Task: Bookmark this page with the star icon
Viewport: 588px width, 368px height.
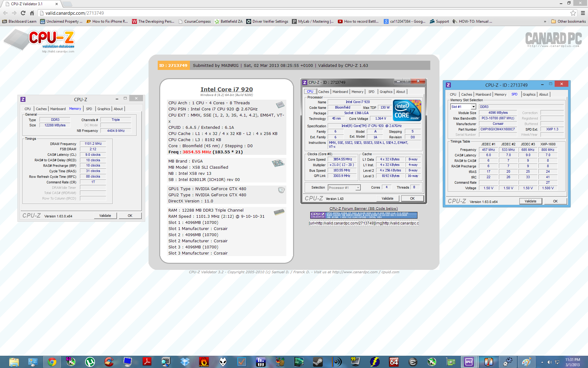Action: coord(573,13)
